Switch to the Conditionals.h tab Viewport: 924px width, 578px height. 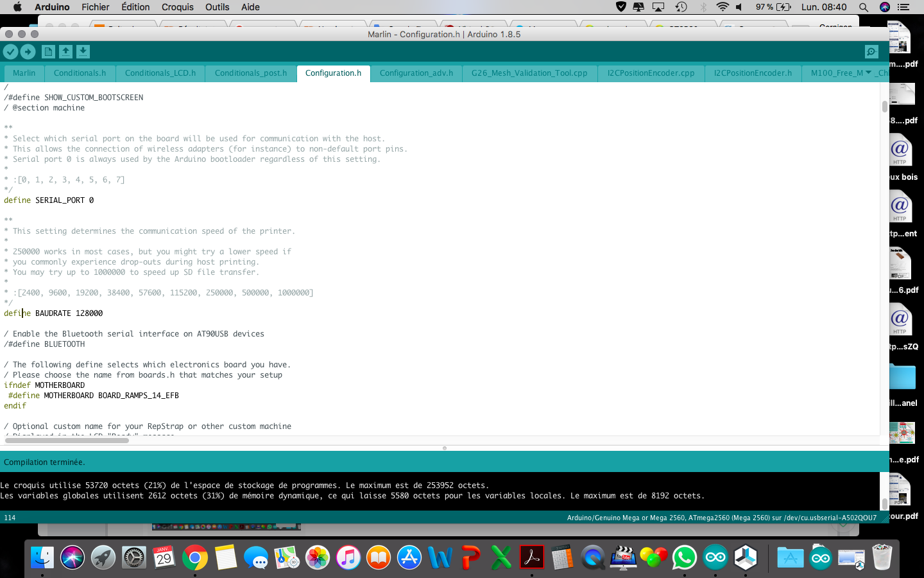(x=80, y=73)
